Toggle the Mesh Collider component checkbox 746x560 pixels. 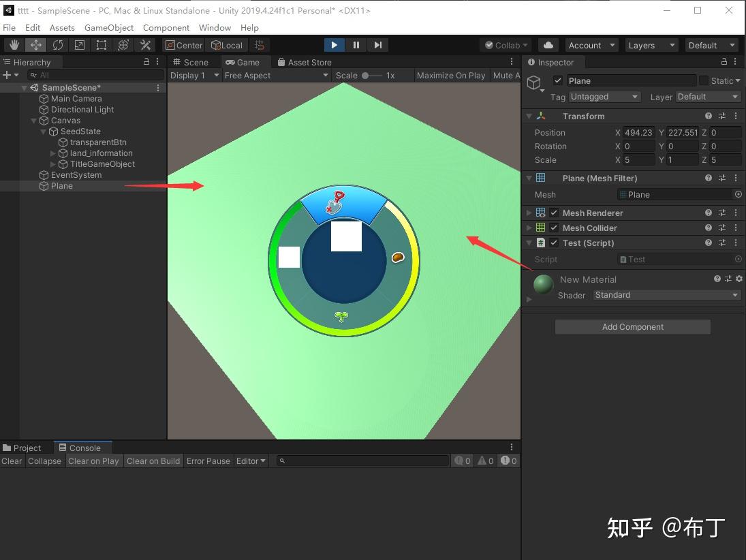click(553, 228)
